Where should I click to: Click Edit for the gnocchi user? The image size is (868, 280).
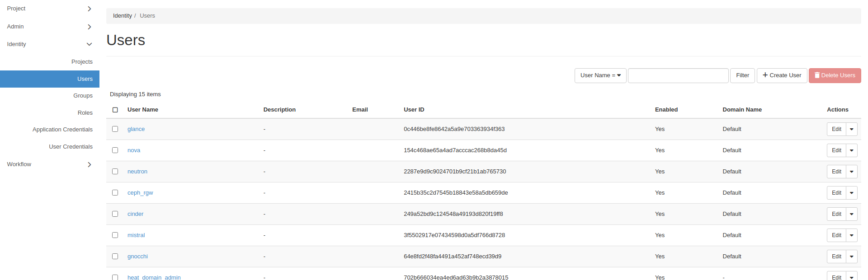tap(836, 257)
